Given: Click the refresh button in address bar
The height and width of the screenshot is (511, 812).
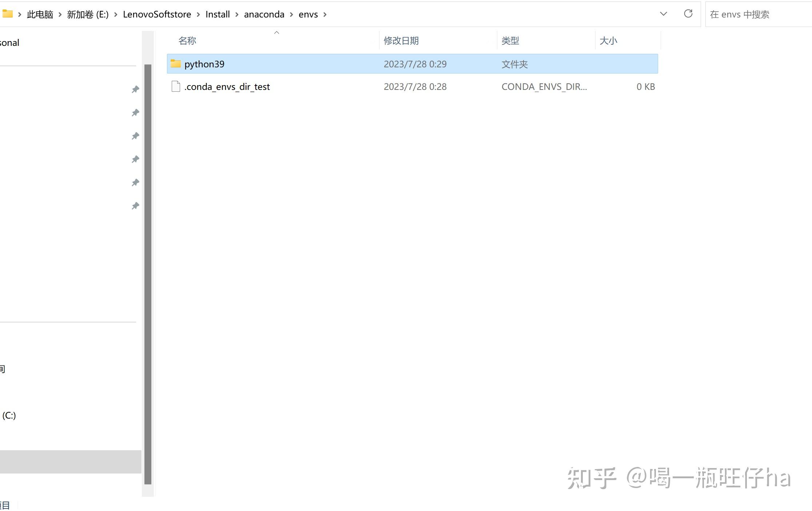Looking at the screenshot, I should pyautogui.click(x=688, y=14).
